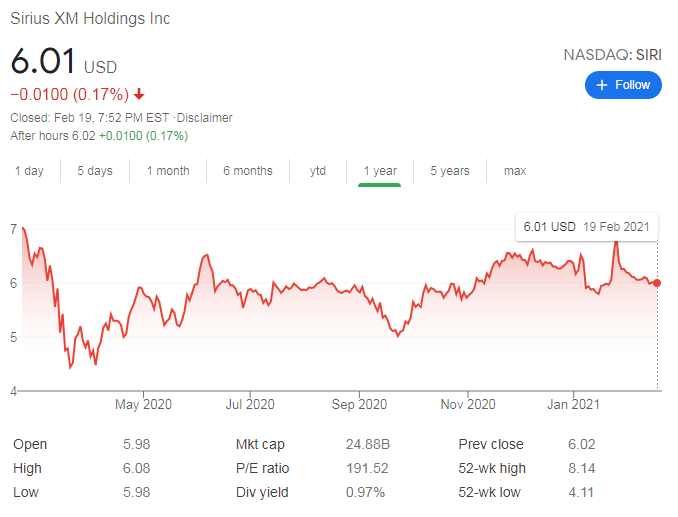Viewport: 678px width, 517px height.
Task: Click the 52-wk high value 8.14
Action: click(582, 468)
